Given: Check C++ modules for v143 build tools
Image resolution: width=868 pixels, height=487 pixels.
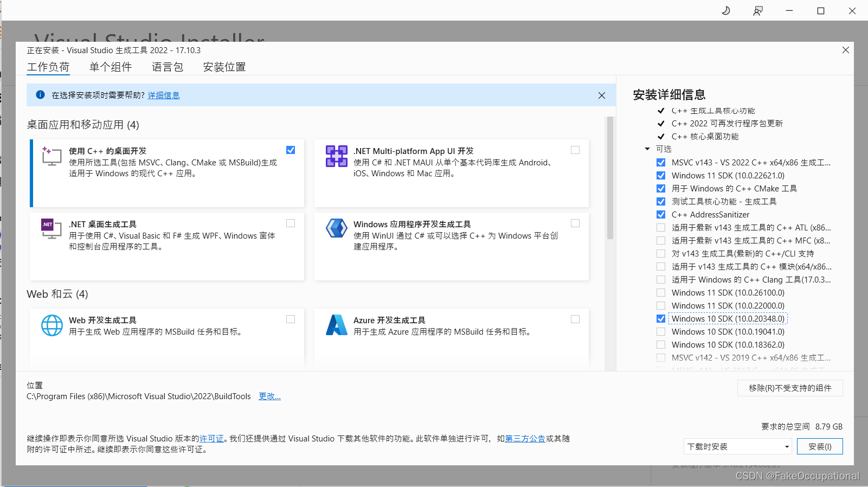Looking at the screenshot, I should click(x=661, y=267).
